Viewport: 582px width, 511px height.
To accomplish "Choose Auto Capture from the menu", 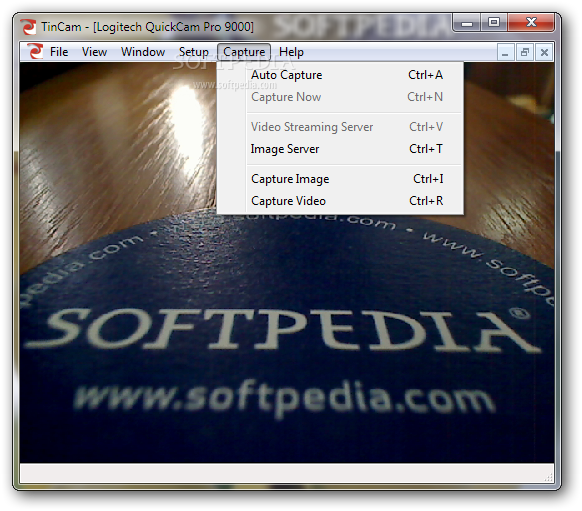I will tap(340, 75).
